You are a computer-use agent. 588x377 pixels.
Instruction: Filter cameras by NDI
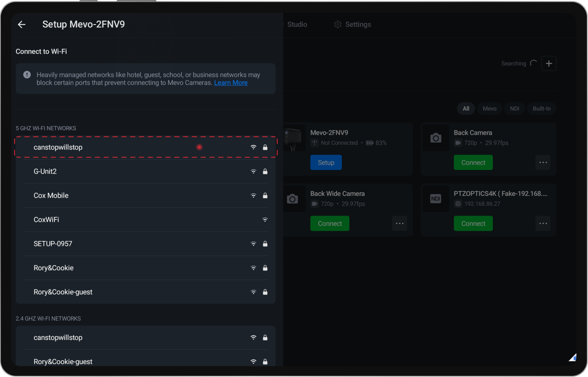(x=515, y=109)
